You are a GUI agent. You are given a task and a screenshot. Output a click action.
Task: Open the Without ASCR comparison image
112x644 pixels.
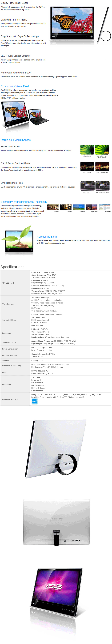click(x=87, y=166)
